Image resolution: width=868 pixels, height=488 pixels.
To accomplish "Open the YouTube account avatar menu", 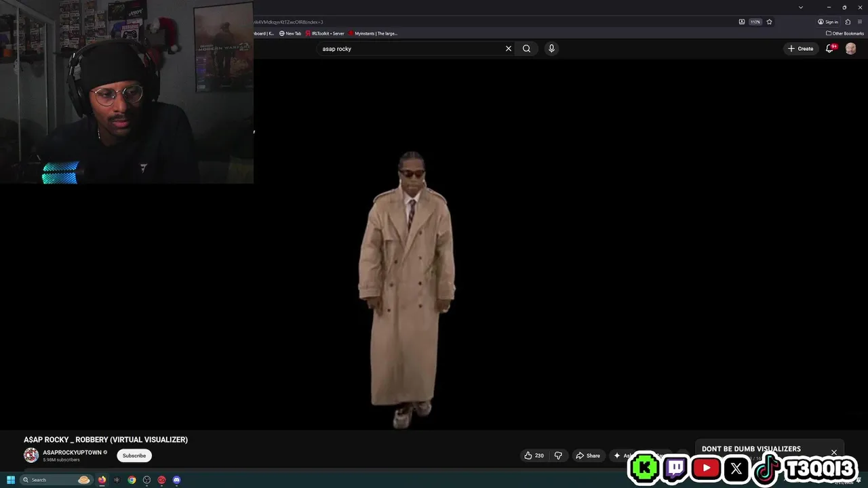I will point(850,49).
